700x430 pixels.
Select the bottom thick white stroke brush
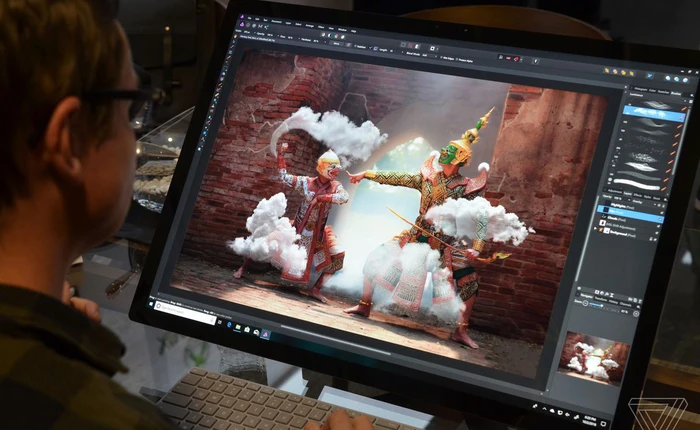point(637,184)
